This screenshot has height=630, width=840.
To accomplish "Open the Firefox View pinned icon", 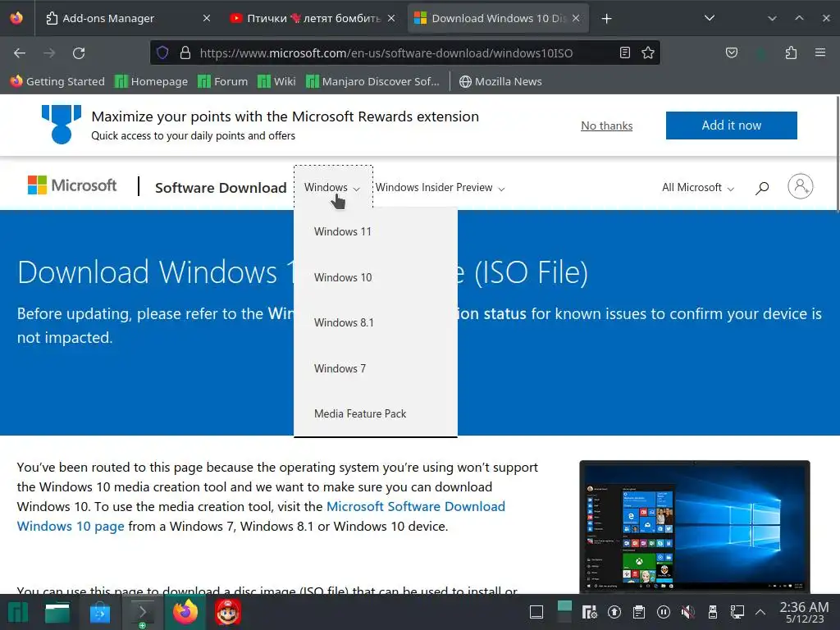I will pyautogui.click(x=16, y=18).
